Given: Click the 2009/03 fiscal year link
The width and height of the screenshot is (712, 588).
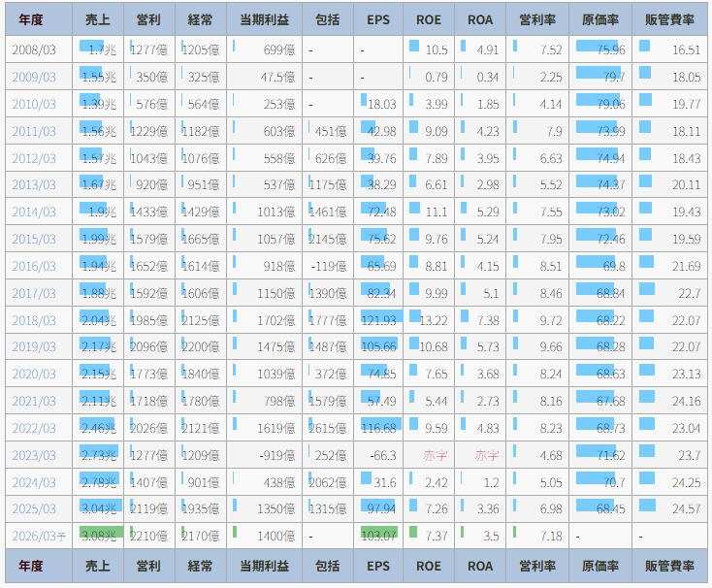Looking at the screenshot, I should 34,78.
